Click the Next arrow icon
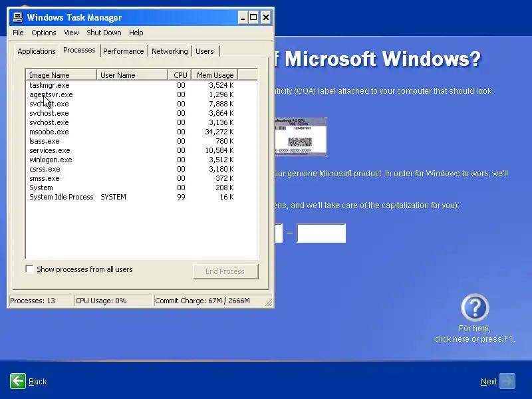Viewport: 532px width, 399px height. [x=507, y=381]
